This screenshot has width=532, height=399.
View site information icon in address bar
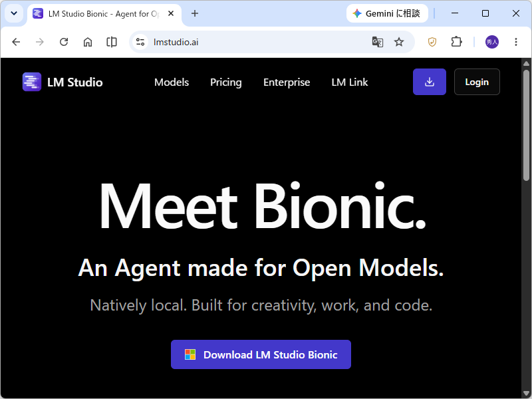[x=140, y=42]
